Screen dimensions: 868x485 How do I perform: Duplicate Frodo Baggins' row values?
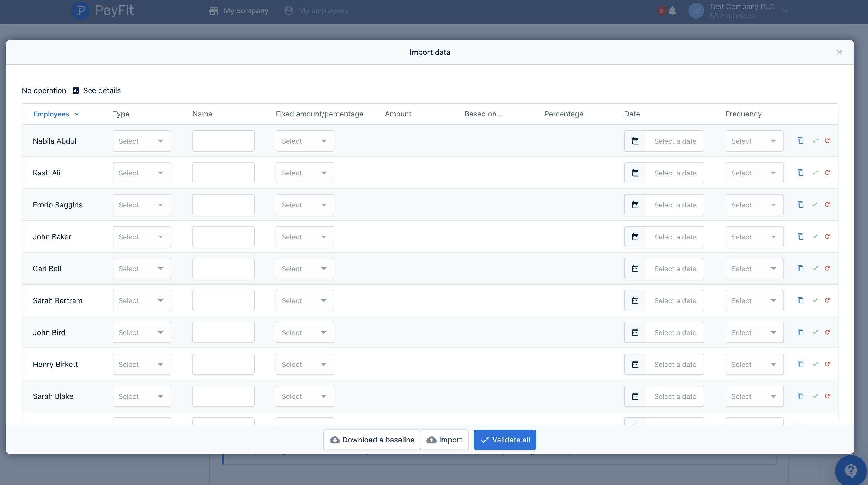click(x=800, y=204)
